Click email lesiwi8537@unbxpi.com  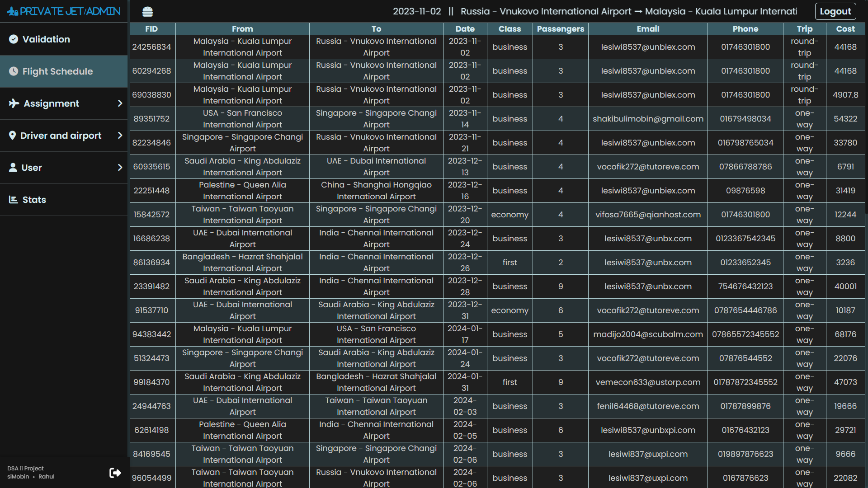point(648,430)
